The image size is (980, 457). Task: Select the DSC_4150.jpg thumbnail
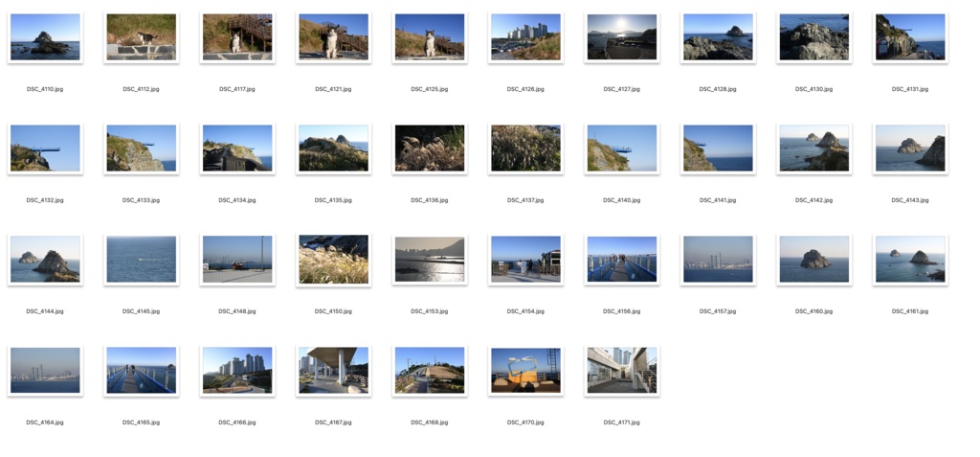point(333,260)
